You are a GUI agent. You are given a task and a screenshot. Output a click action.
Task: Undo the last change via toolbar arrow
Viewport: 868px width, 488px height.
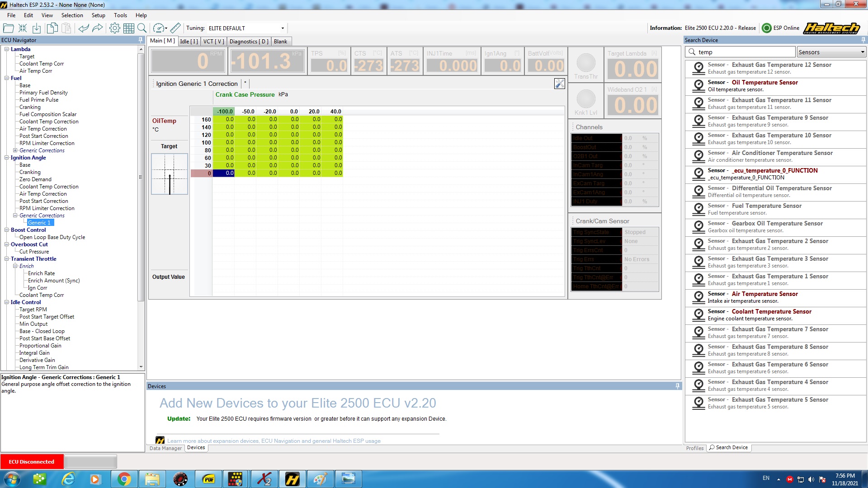click(84, 28)
